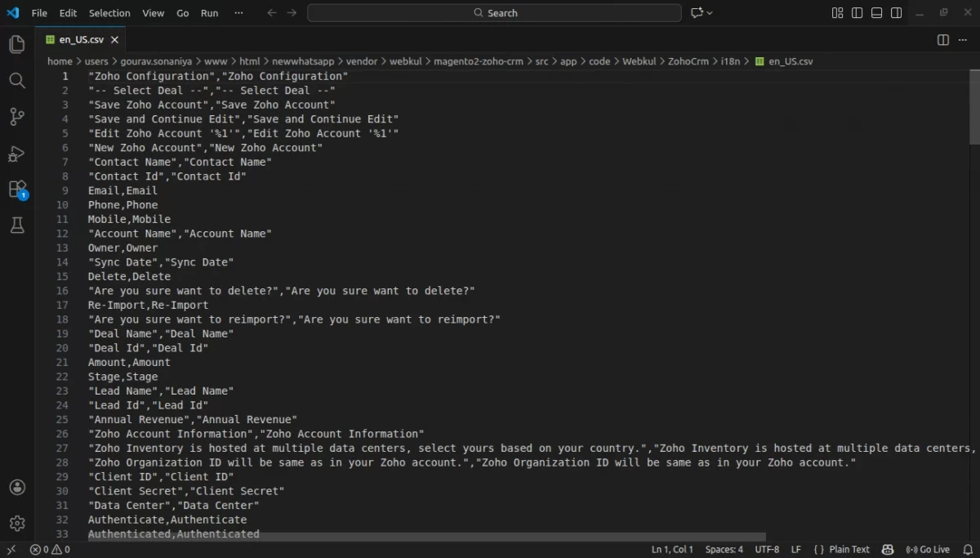This screenshot has height=558, width=980.
Task: Expand the newwhatsapp breadcrumb
Action: pyautogui.click(x=303, y=61)
